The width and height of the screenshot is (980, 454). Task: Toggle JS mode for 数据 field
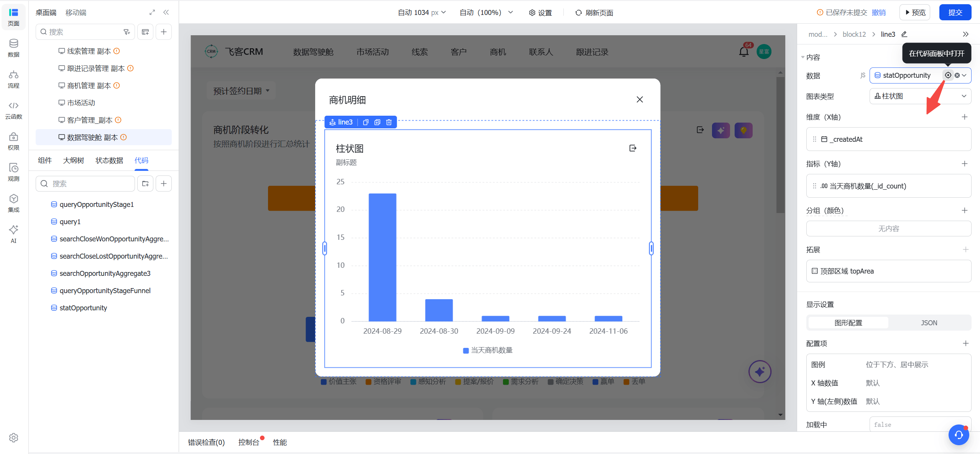pos(862,75)
